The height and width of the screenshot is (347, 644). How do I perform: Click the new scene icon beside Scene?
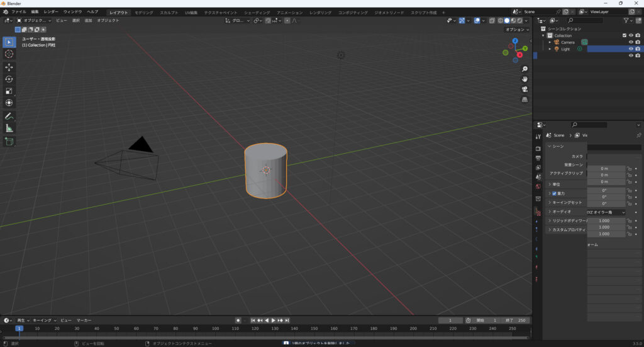pyautogui.click(x=565, y=12)
